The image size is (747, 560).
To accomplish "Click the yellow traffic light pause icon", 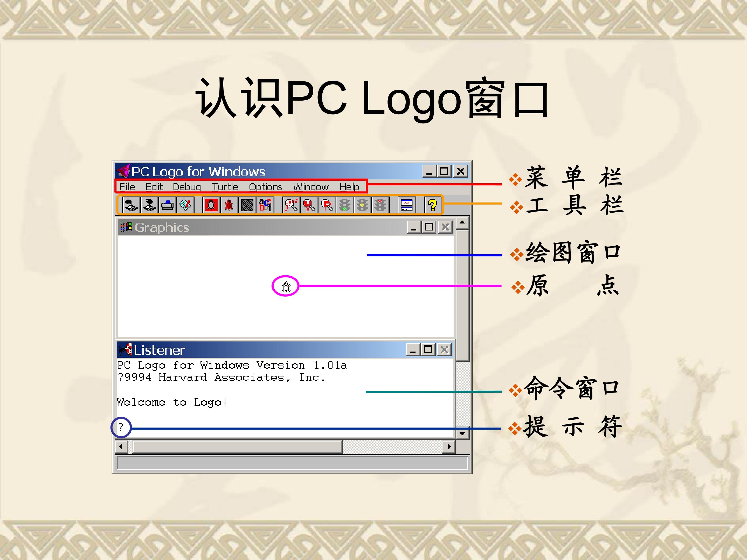I will [x=362, y=205].
